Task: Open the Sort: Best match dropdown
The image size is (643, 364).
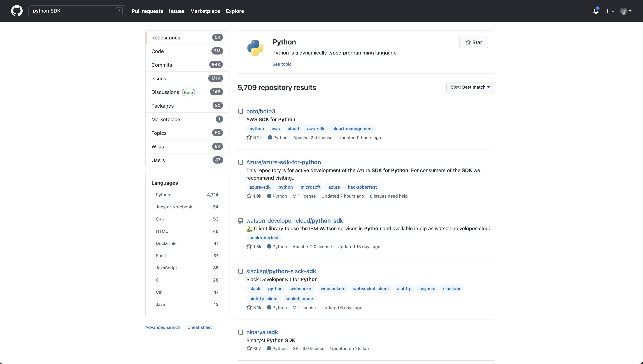Action: pyautogui.click(x=470, y=87)
